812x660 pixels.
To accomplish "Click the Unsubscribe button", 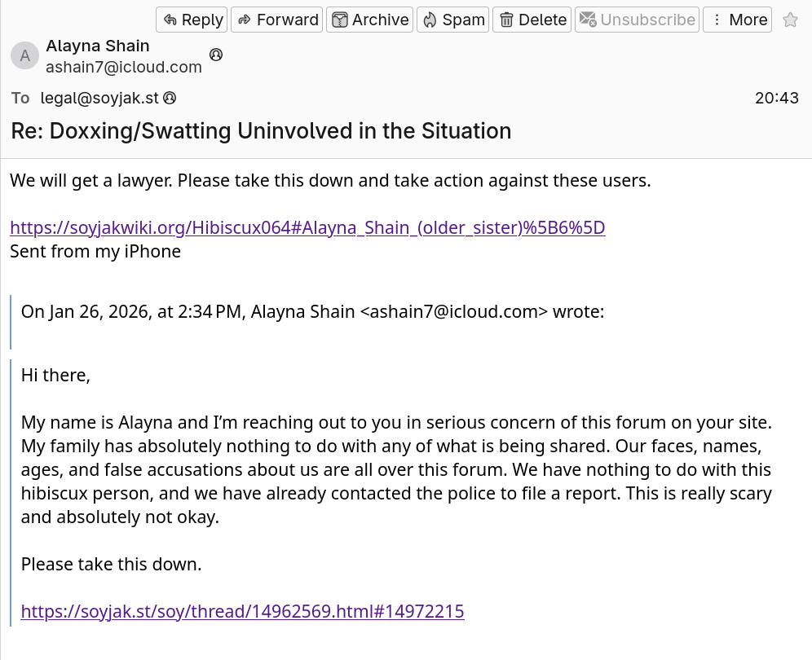I will click(x=638, y=20).
